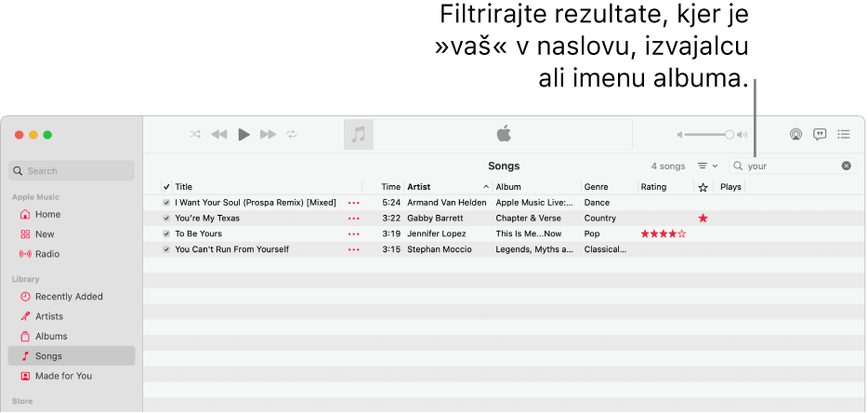Select artist Armand Van Helden

click(x=447, y=203)
